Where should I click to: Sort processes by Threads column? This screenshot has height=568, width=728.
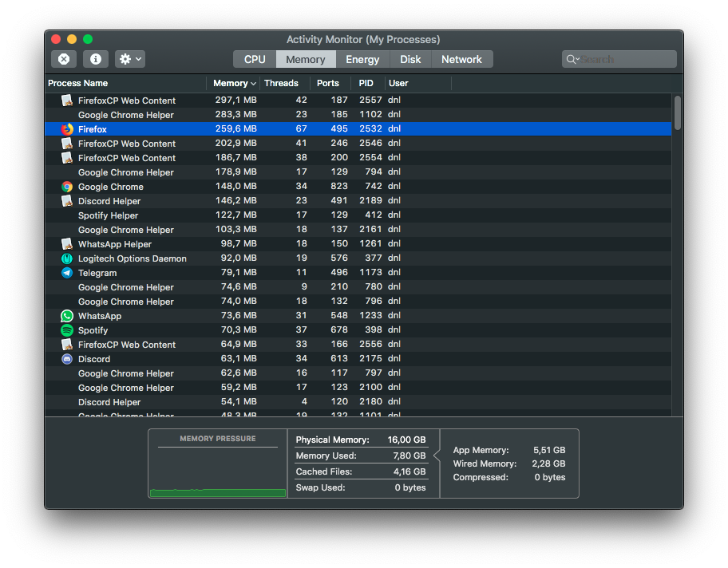coord(281,83)
